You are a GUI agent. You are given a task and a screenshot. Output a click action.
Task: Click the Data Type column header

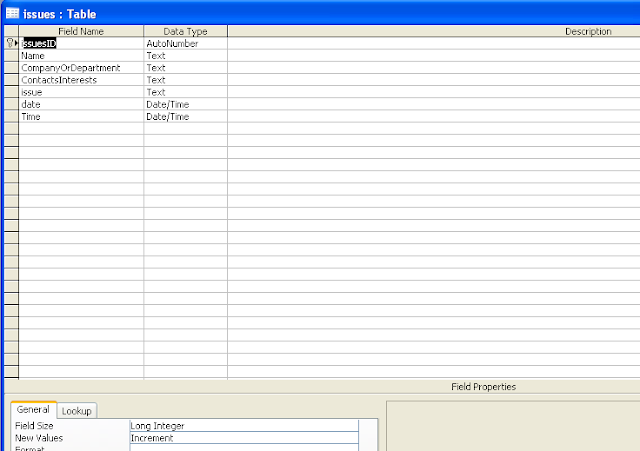click(186, 31)
